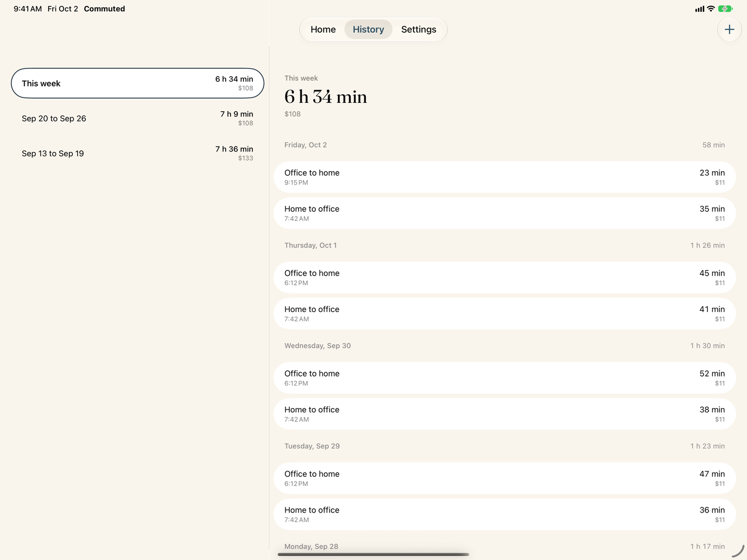Tap the Monday, Sep 28 day header
This screenshot has height=560, width=747.
tap(311, 546)
